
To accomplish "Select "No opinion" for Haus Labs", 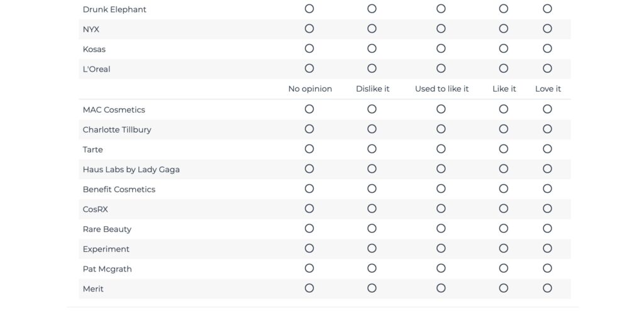I will [309, 169].
